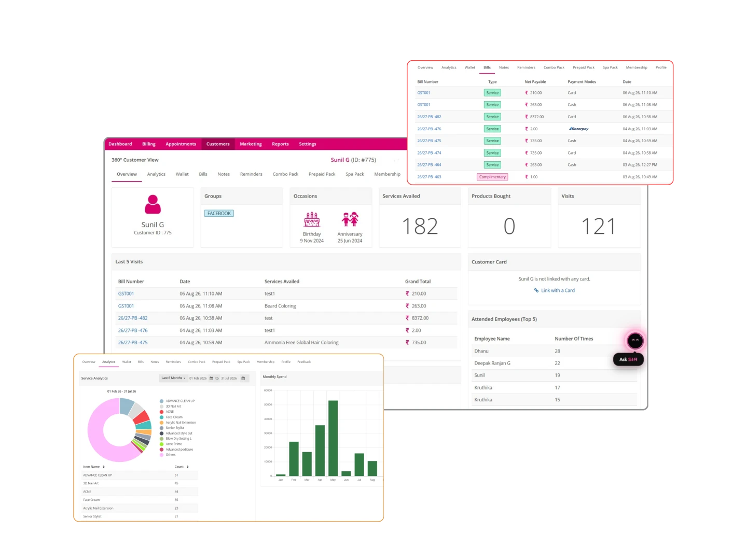Viewport: 747px width, 560px height.
Task: Click the Birthday cake occasion icon
Action: coord(312,220)
